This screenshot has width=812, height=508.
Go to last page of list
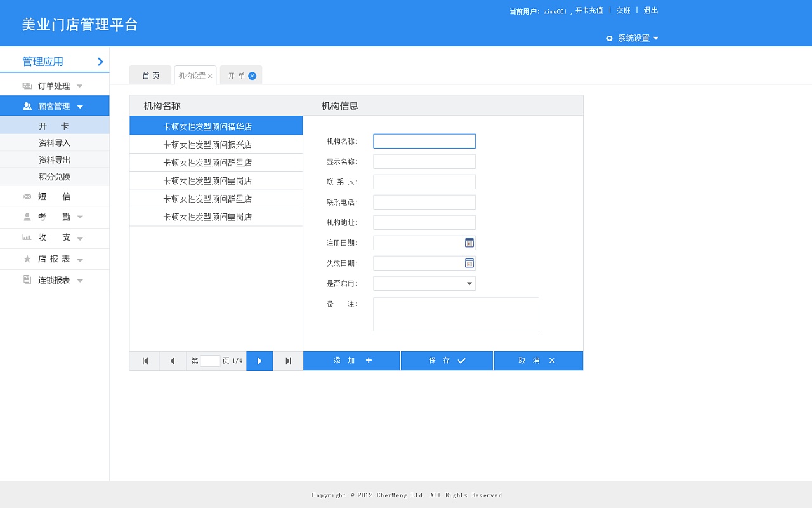(288, 361)
